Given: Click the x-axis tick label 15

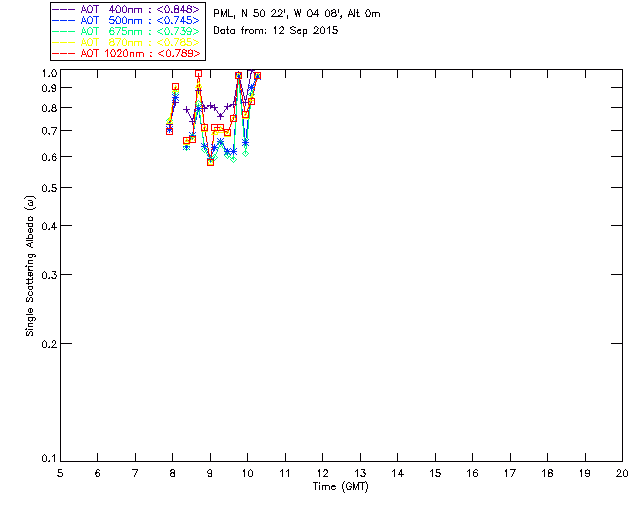Looking at the screenshot, I should [435, 472].
